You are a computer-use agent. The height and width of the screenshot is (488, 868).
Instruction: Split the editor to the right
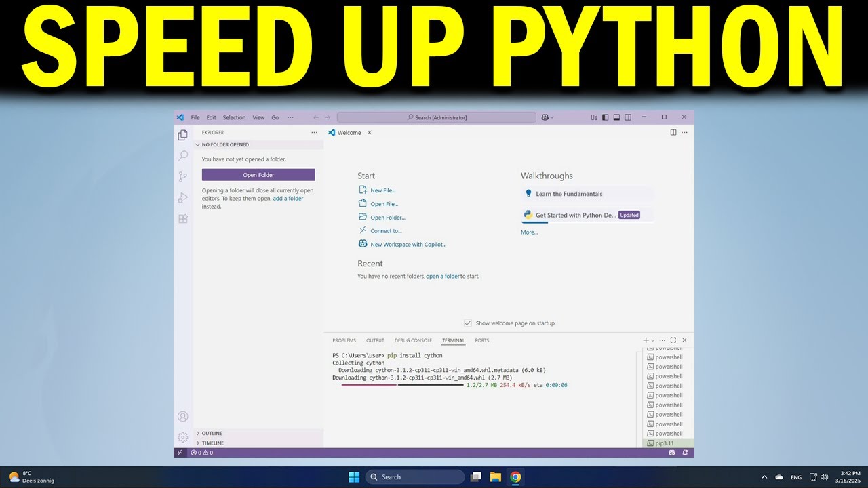673,132
